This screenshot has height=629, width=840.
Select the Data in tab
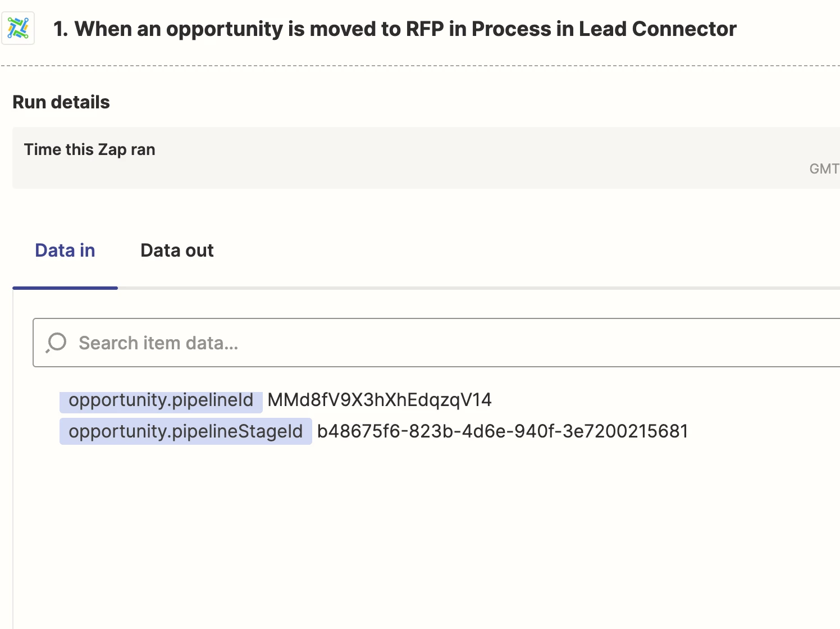pos(65,250)
